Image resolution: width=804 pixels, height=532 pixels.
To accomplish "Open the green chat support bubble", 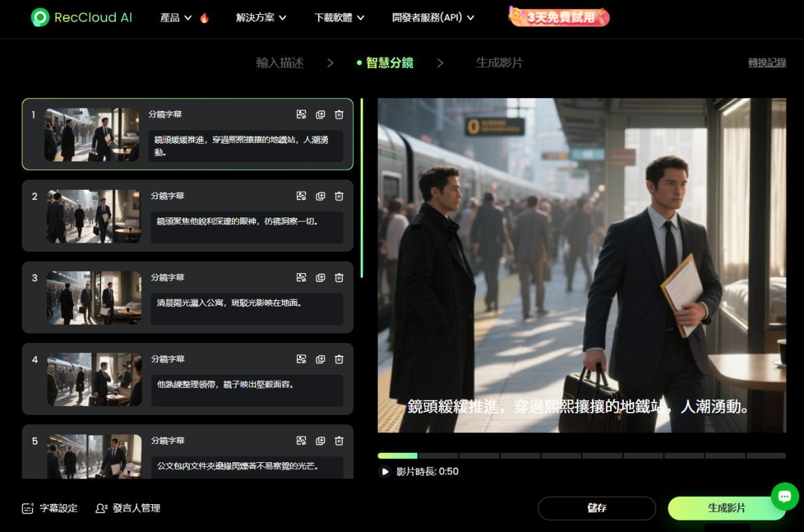I will [784, 497].
